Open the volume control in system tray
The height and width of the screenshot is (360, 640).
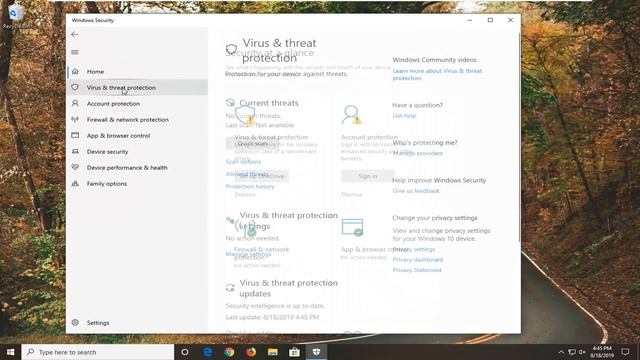582,352
